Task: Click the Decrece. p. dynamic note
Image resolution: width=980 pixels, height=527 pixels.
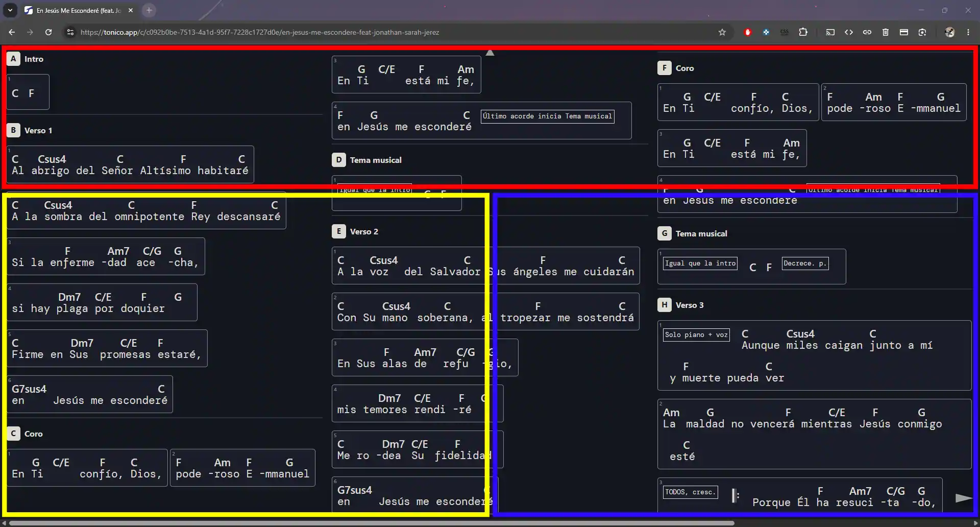Action: tap(805, 263)
